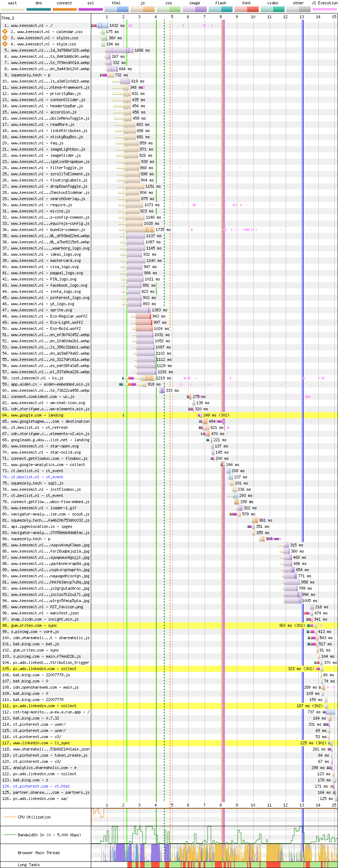The width and height of the screenshot is (338, 868).
Task: Select the highlighted gum.criteo.com sync row
Action: coord(34,625)
